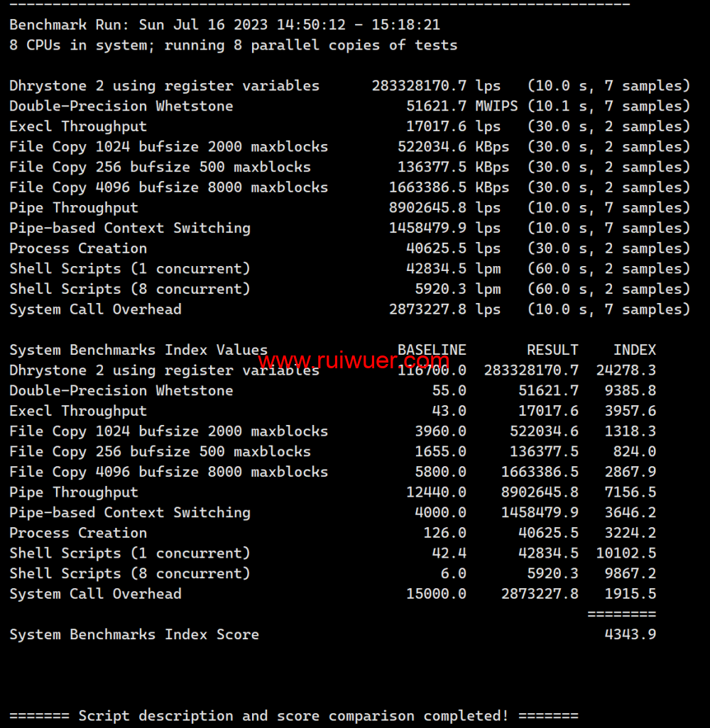This screenshot has width=710, height=728.
Task: Click the Benchmark Run date line
Action: click(224, 25)
